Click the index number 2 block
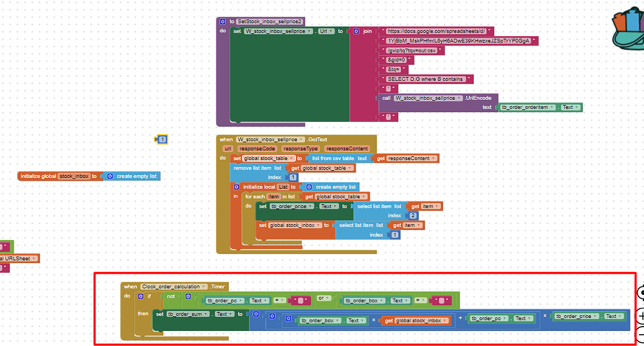This screenshot has height=346, width=644. pyautogui.click(x=413, y=216)
